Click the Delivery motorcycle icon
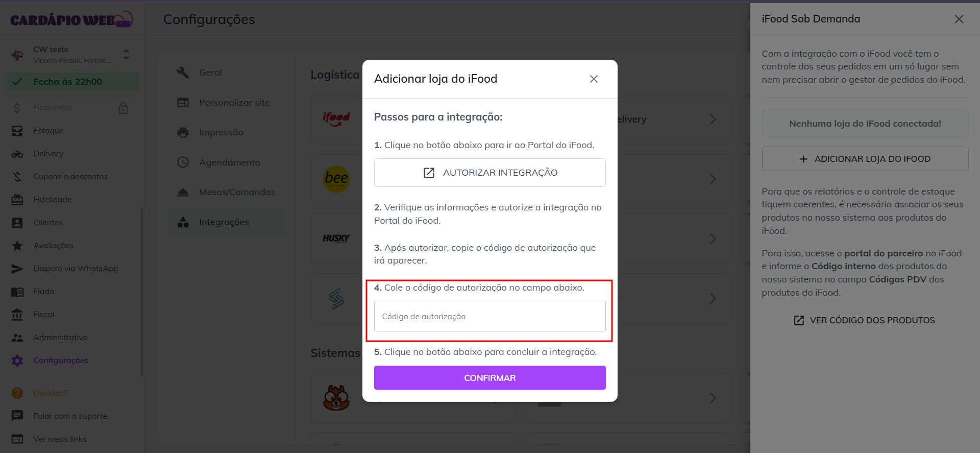This screenshot has height=453, width=980. tap(17, 154)
